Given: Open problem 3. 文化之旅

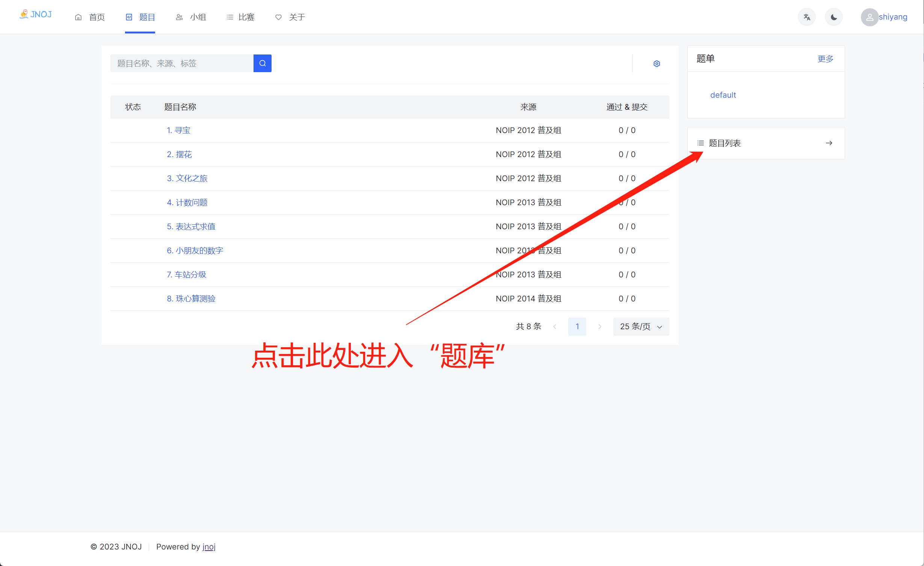Looking at the screenshot, I should [187, 179].
